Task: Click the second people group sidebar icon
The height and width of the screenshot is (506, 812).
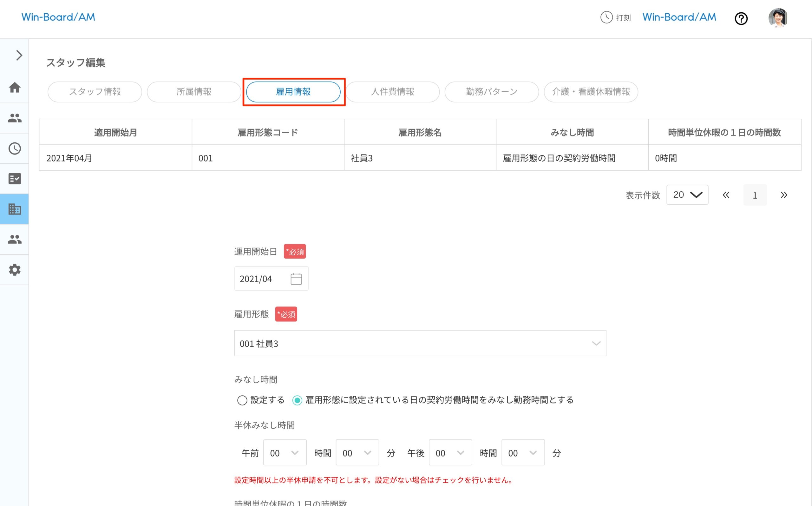Action: pyautogui.click(x=14, y=239)
